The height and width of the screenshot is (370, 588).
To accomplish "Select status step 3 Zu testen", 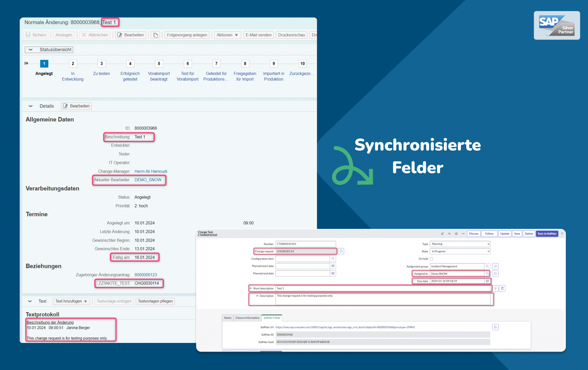I will (101, 63).
